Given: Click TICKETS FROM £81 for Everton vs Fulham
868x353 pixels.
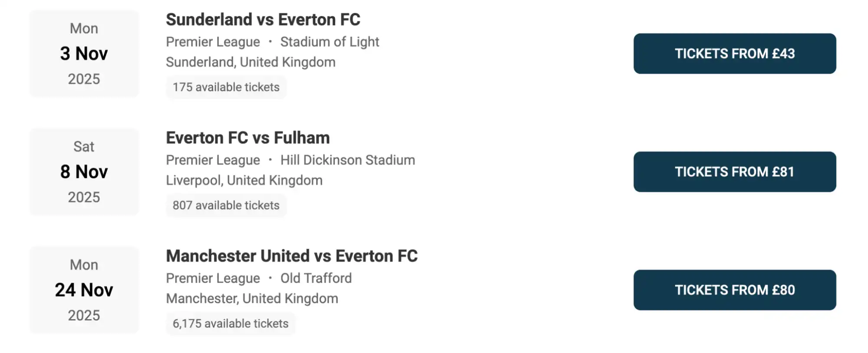Looking at the screenshot, I should [x=735, y=172].
